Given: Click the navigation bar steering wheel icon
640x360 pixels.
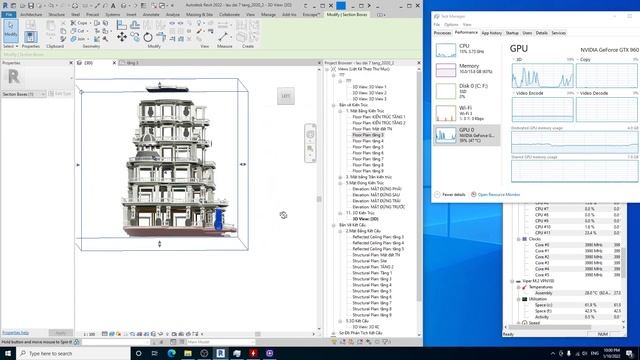Looking at the screenshot, I should [310, 134].
